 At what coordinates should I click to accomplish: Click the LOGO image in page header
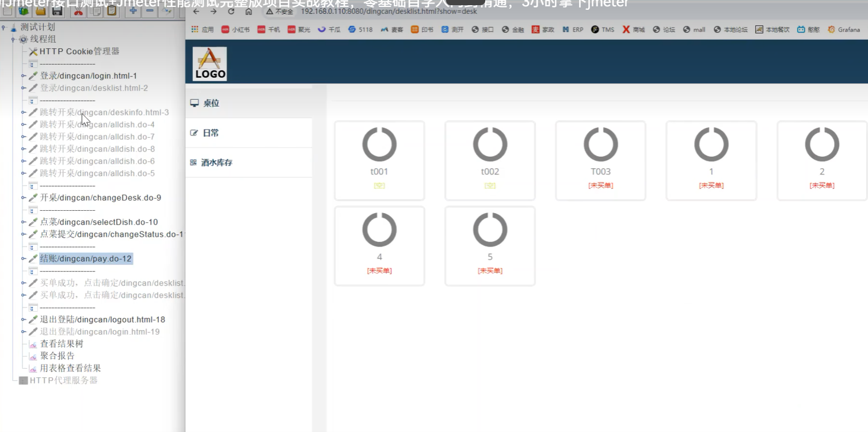coord(210,63)
